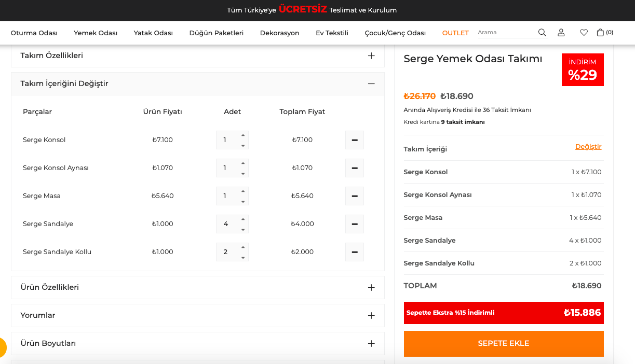The width and height of the screenshot is (635, 364).
Task: Decrease Serge Sandalye Kollu quantity down arrow
Action: pos(242,258)
